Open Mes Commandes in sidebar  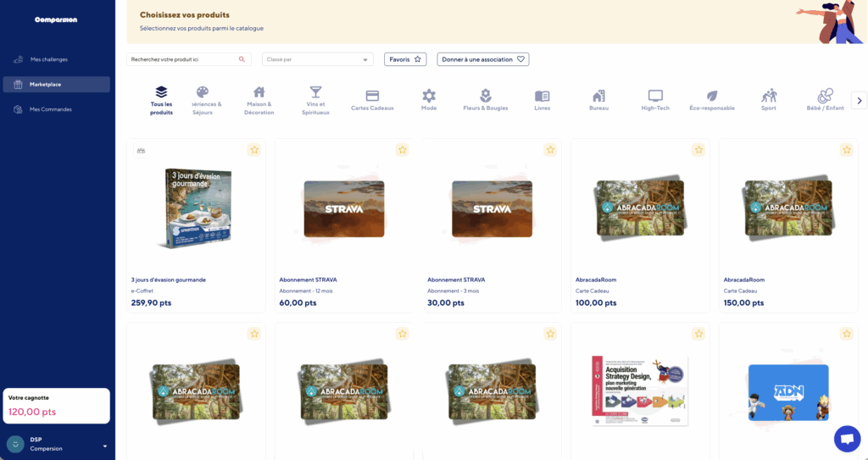(50, 109)
